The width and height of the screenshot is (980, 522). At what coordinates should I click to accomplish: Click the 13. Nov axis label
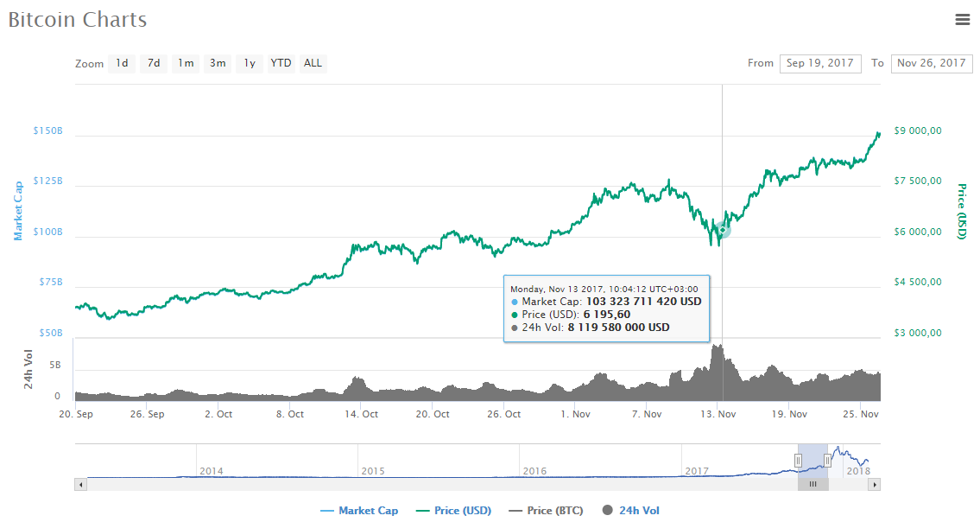point(718,414)
